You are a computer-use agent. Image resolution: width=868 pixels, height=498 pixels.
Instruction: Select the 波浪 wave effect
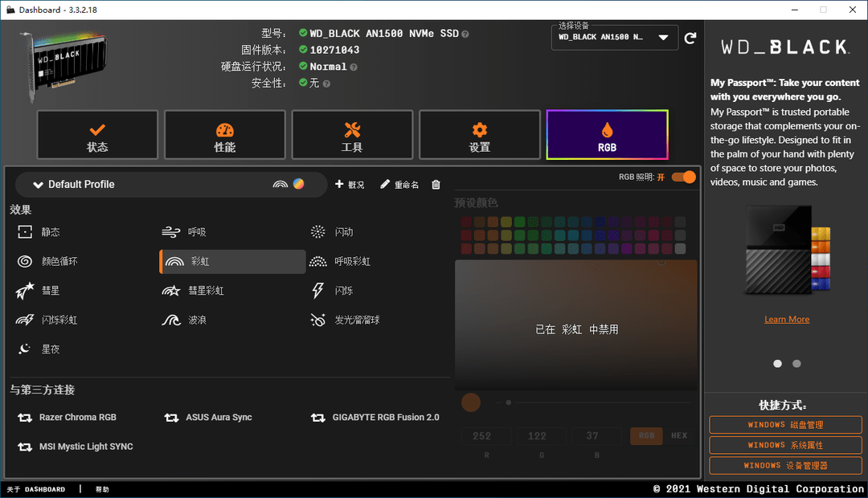click(x=184, y=320)
